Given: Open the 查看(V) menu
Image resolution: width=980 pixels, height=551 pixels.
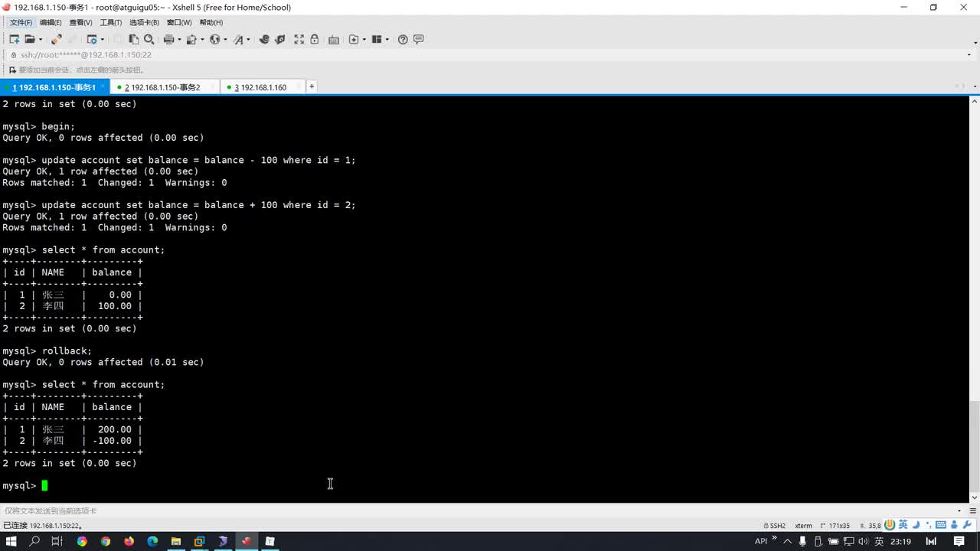Looking at the screenshot, I should 80,22.
